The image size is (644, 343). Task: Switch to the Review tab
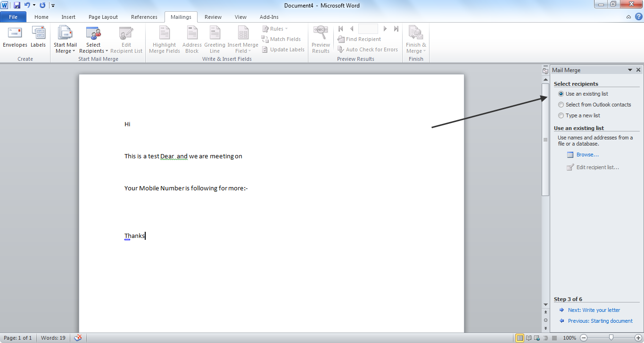pyautogui.click(x=213, y=17)
